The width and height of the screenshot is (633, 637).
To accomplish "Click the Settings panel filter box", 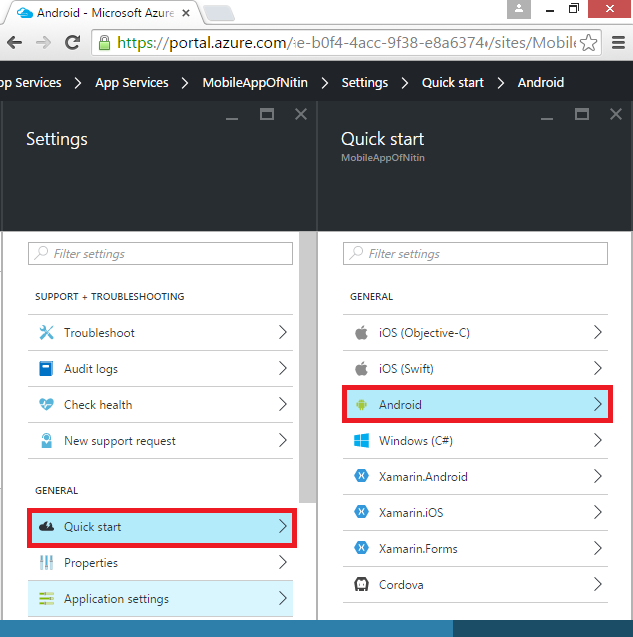I will (160, 254).
